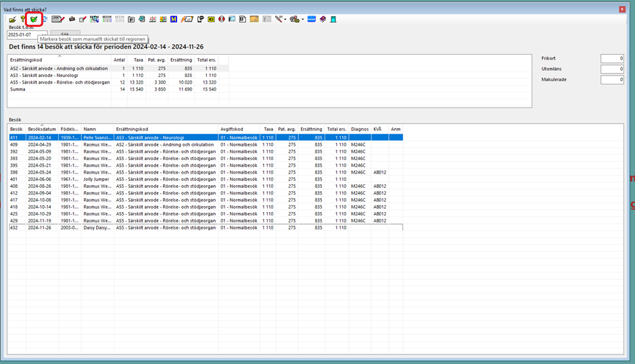Image resolution: width=635 pixels, height=364 pixels.
Task: Sort summary table by Antal header
Action: point(119,60)
